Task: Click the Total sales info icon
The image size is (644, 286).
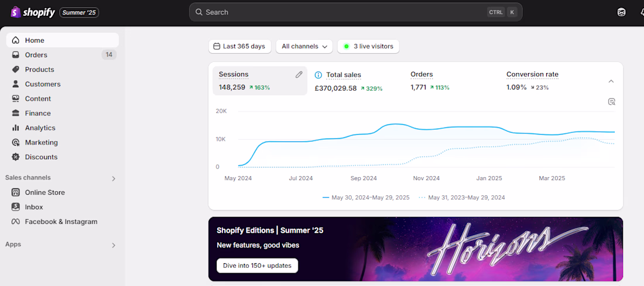Action: click(318, 75)
